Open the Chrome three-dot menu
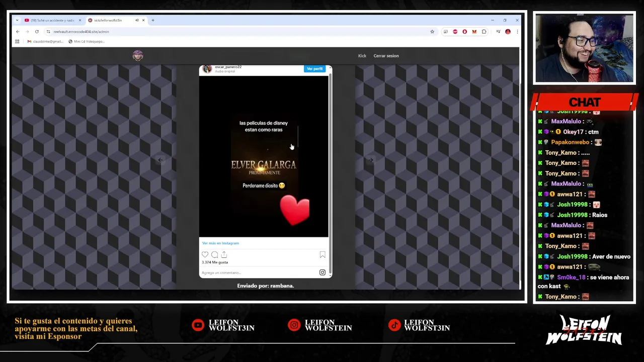The image size is (644, 362). [x=517, y=32]
